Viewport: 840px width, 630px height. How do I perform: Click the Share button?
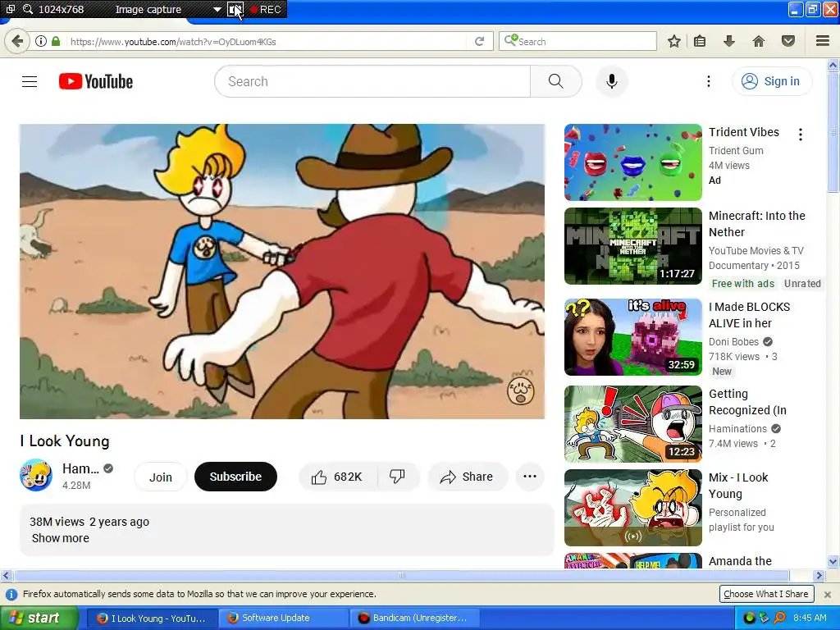point(467,477)
